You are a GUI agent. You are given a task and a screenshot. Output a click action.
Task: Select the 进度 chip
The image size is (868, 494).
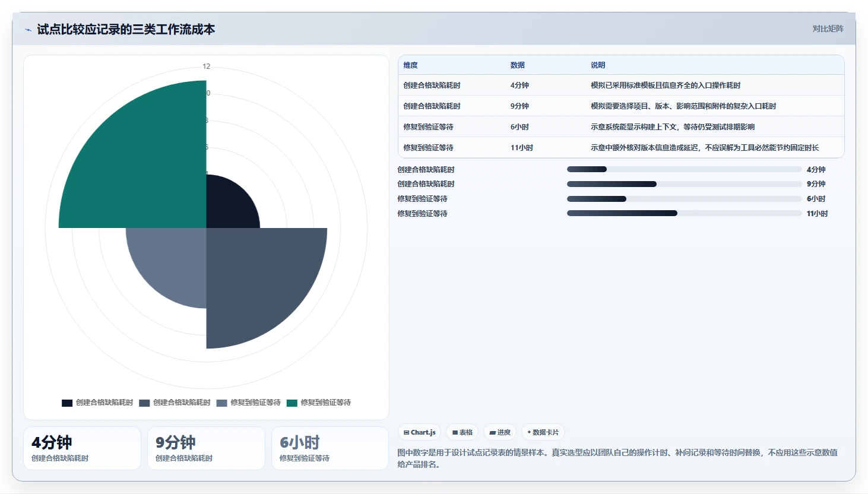499,432
